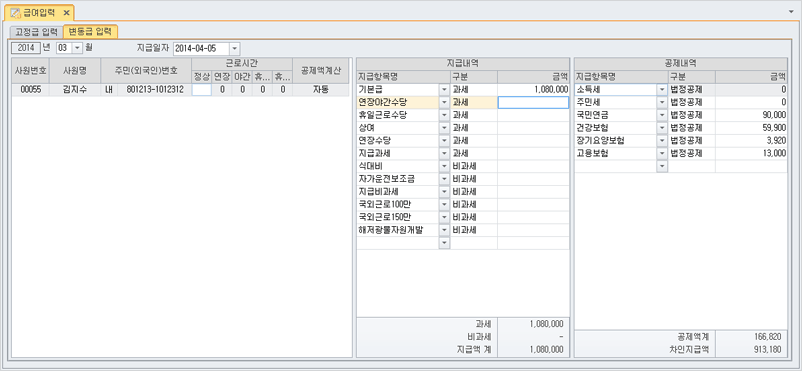Open the 휴일근로수당 item dropdown
This screenshot has width=802, height=371.
[444, 115]
